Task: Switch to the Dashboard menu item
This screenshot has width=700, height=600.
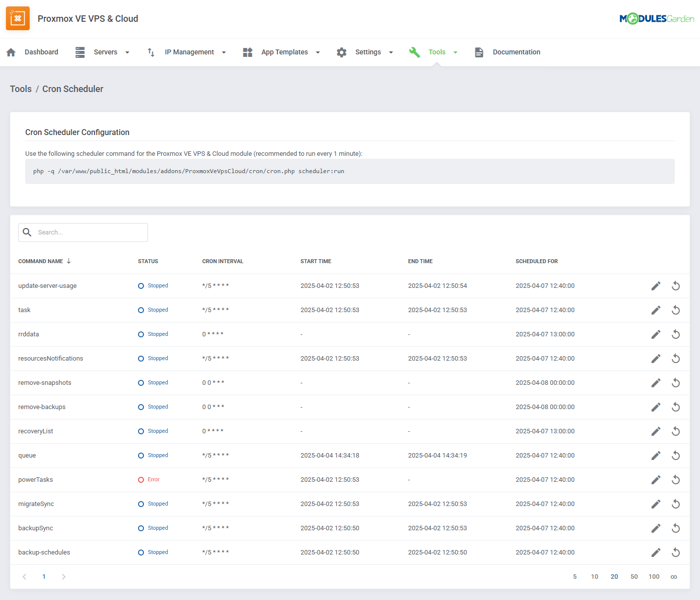Action: tap(42, 52)
